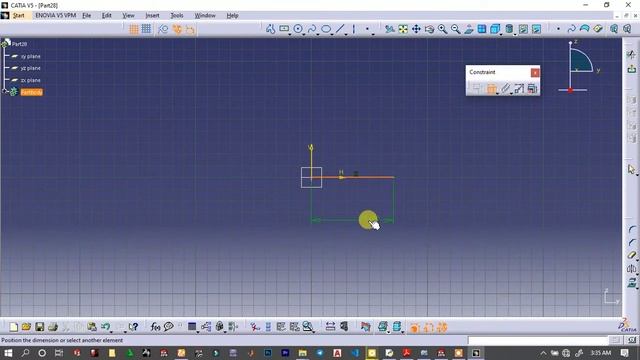Click the blue four-pane Multi-View icon

pyautogui.click(x=482, y=29)
